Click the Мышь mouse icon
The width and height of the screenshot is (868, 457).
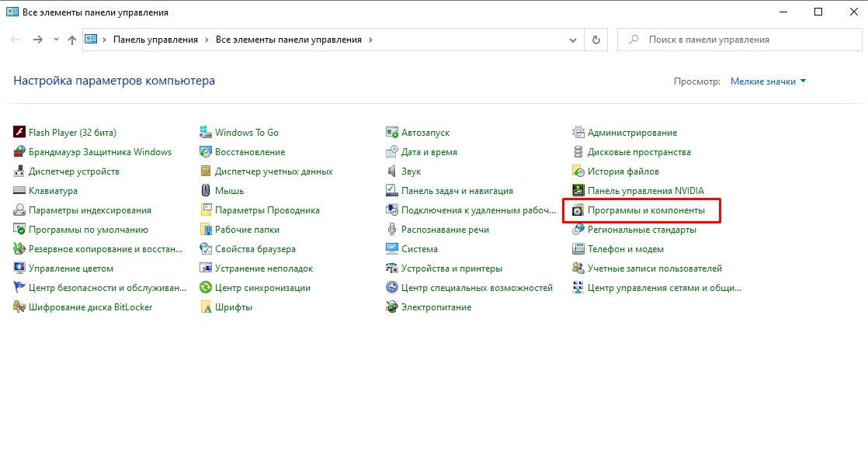207,191
